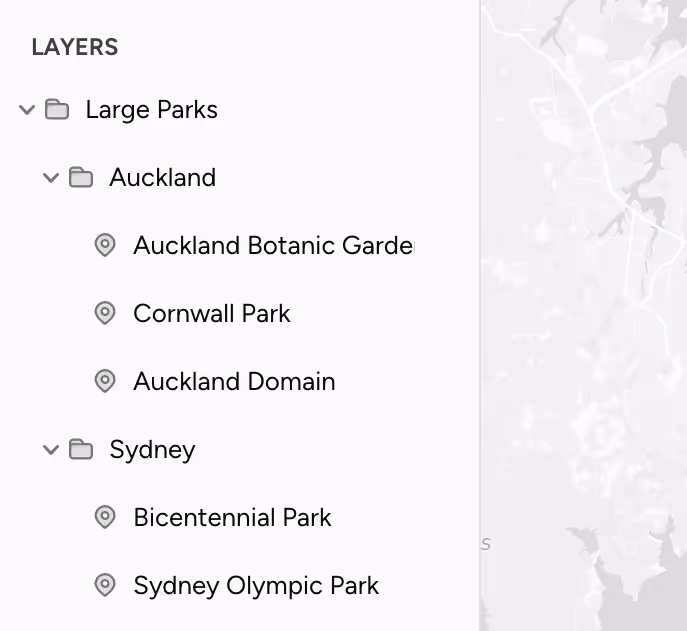Select the Large Parks layer group
Viewport: 687px width, 631px height.
coord(151,110)
